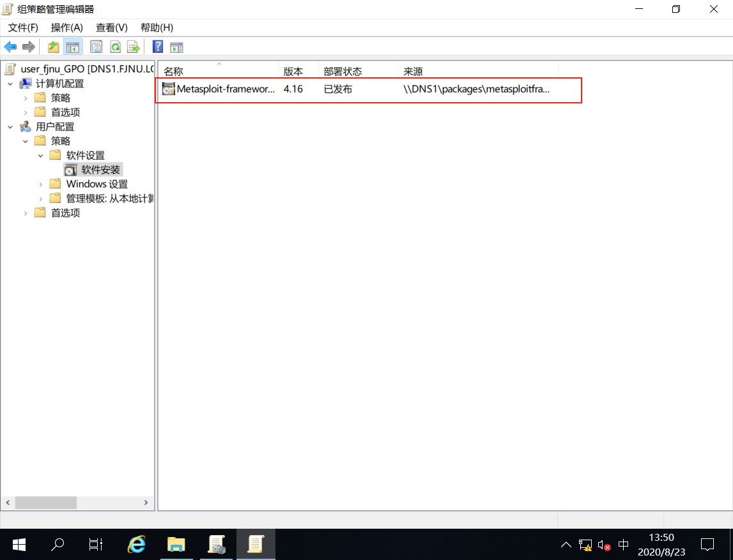Collapse the 用户配置 node
Image resolution: width=733 pixels, height=560 pixels.
pyautogui.click(x=10, y=127)
